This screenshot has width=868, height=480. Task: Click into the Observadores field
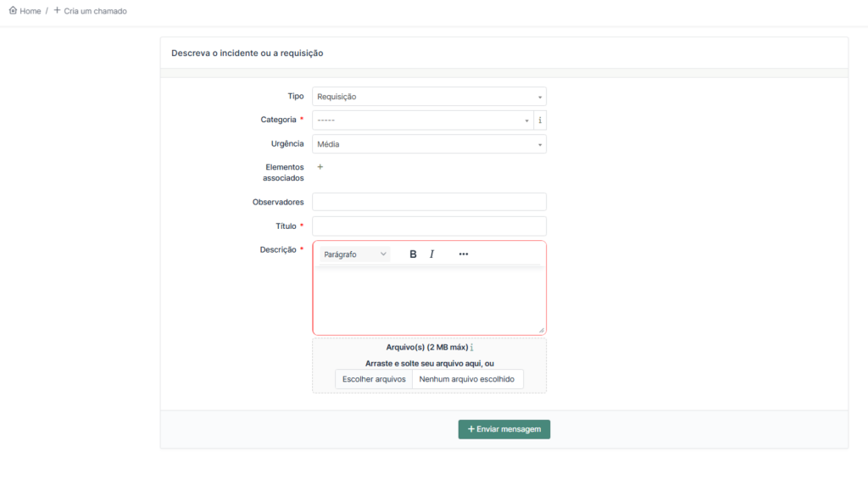tap(429, 202)
